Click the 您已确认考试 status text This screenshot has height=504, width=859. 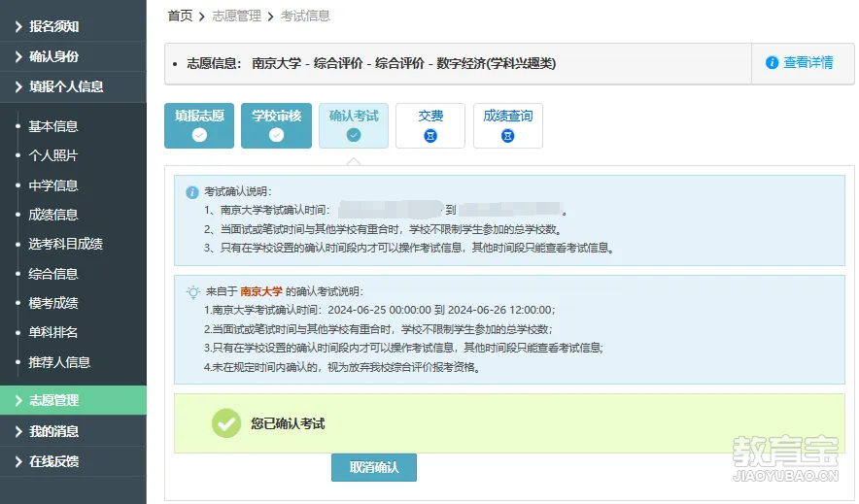point(289,423)
